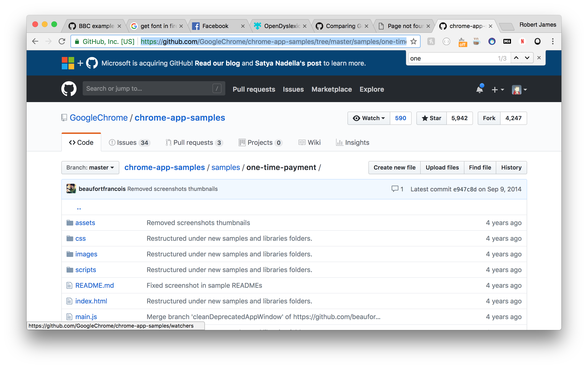Open the Chrome three-dot menu
588x368 pixels.
553,41
